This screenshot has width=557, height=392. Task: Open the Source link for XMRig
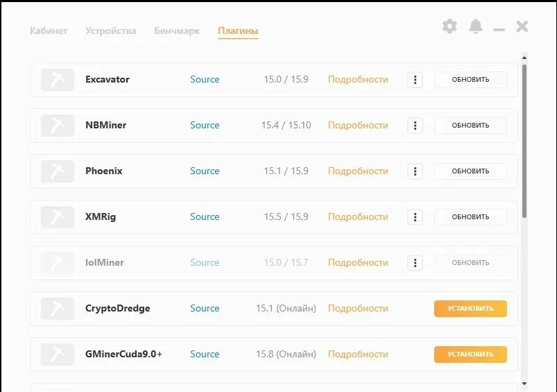[x=205, y=217]
